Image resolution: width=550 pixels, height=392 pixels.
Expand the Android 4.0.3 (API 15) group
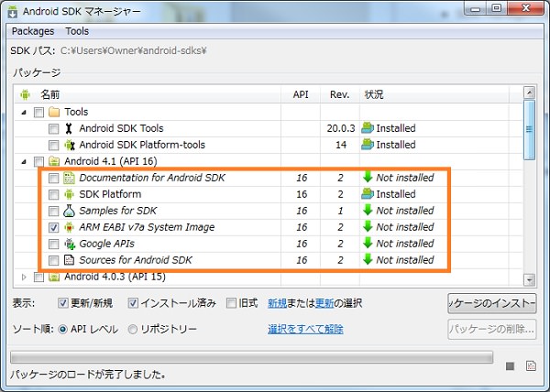coord(24,278)
